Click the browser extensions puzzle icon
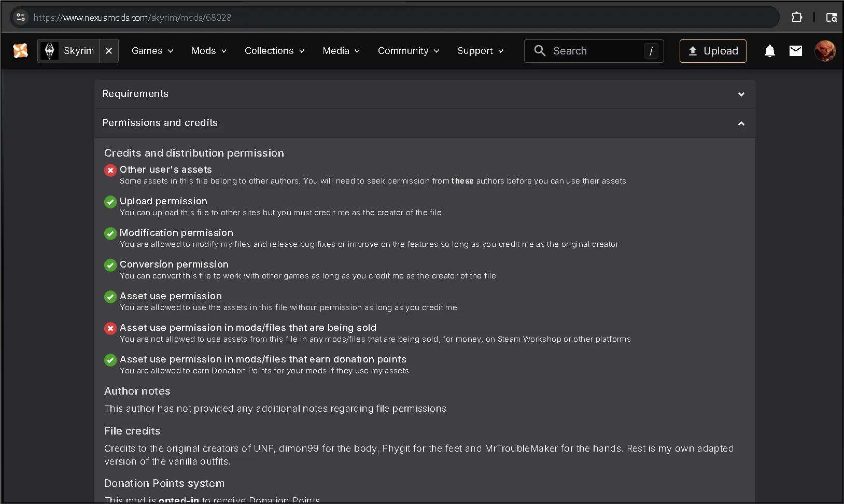This screenshot has width=844, height=504. tap(797, 17)
